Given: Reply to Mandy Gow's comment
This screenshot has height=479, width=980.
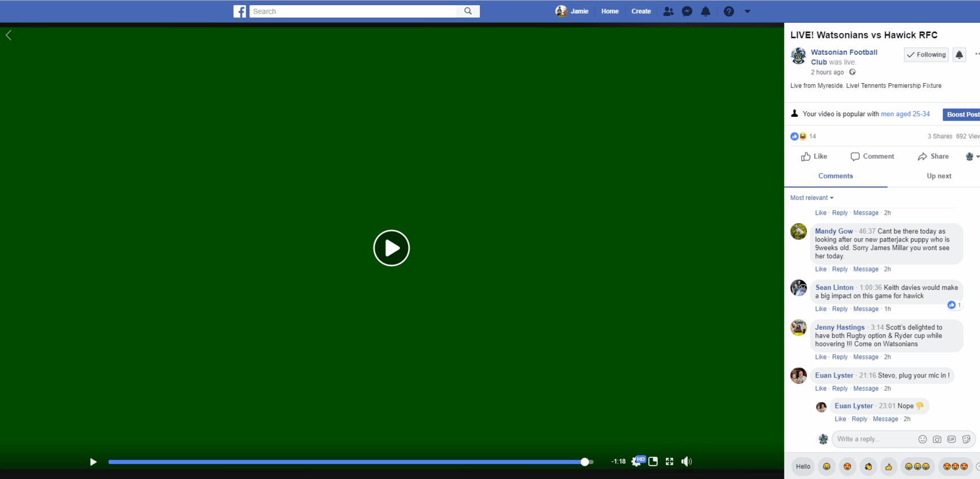Looking at the screenshot, I should click(x=840, y=269).
